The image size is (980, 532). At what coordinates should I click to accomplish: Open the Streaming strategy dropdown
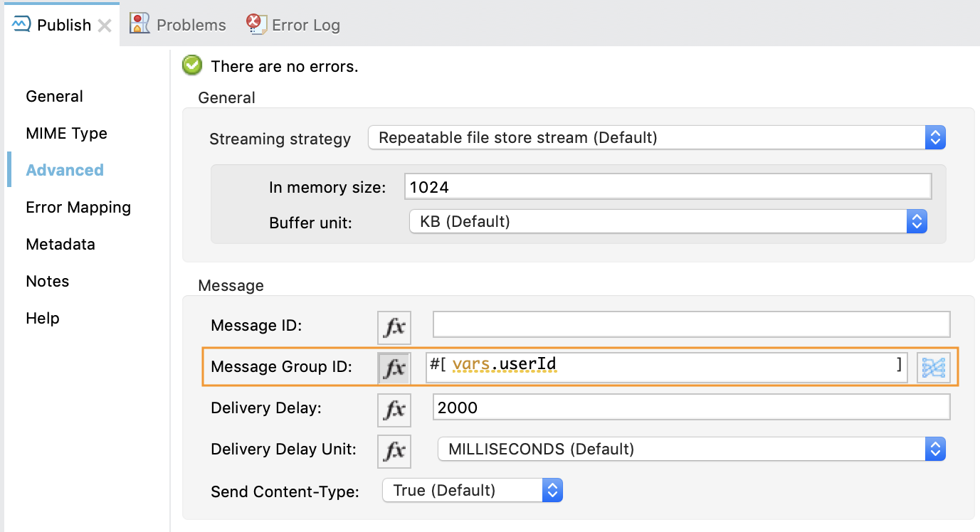(x=656, y=137)
